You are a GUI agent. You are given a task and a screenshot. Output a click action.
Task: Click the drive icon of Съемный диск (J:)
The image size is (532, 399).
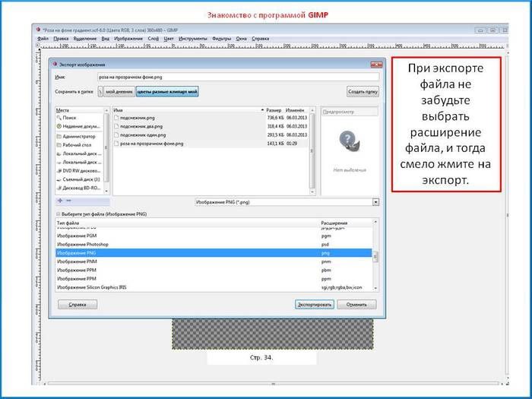click(x=59, y=179)
